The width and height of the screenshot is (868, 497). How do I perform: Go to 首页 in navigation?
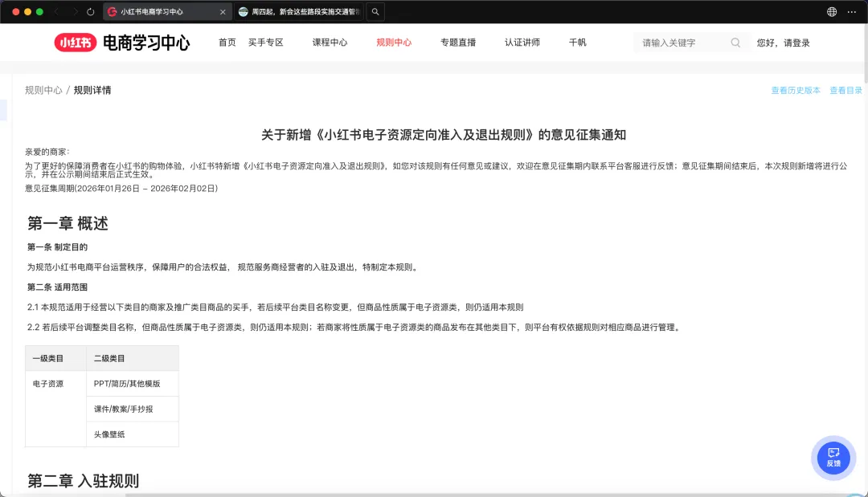point(227,43)
